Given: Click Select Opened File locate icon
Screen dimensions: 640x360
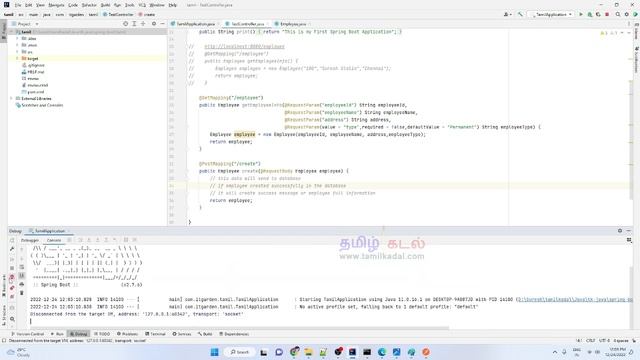Looking at the screenshot, I should [125, 24].
